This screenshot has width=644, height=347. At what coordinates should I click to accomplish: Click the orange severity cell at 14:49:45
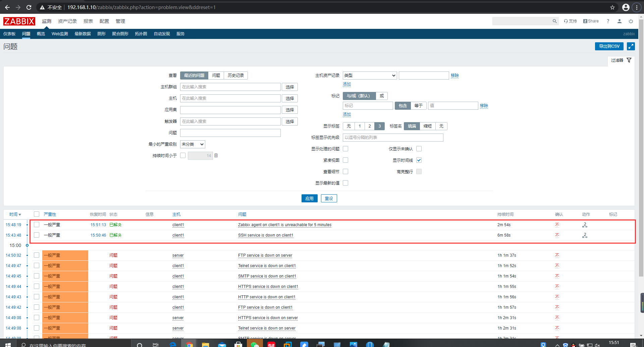[x=65, y=276]
